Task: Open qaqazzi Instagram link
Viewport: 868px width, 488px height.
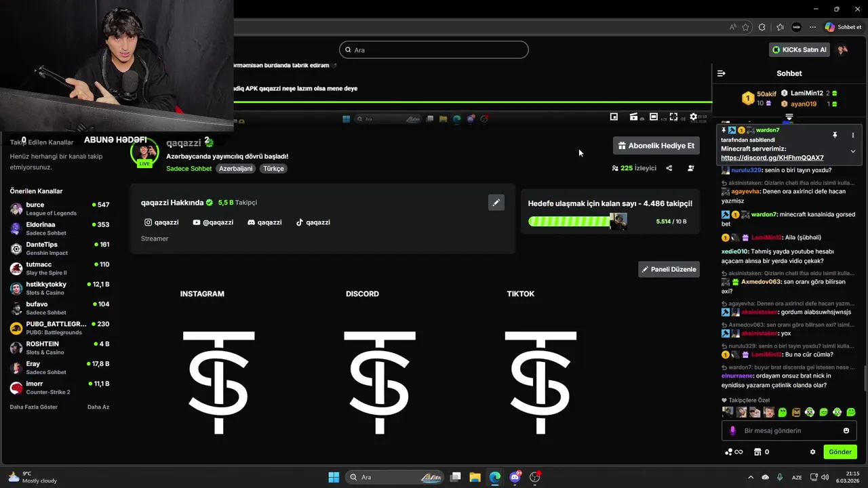Action: pyautogui.click(x=161, y=222)
